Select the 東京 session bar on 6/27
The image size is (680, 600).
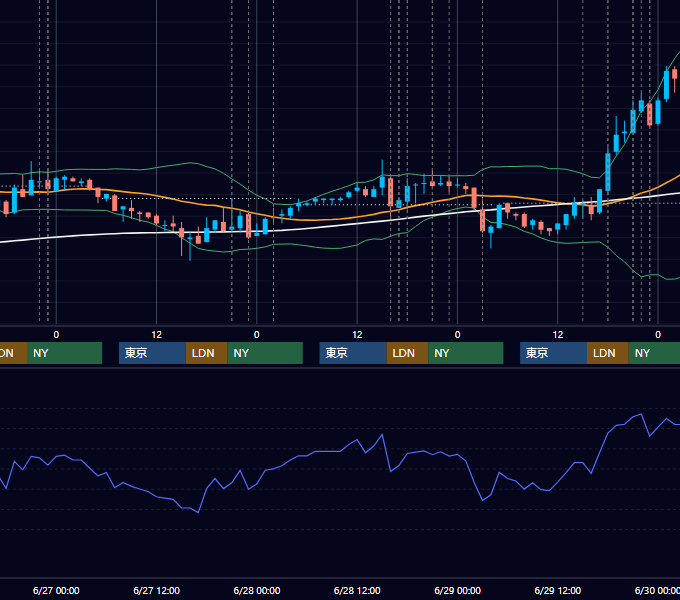click(152, 353)
